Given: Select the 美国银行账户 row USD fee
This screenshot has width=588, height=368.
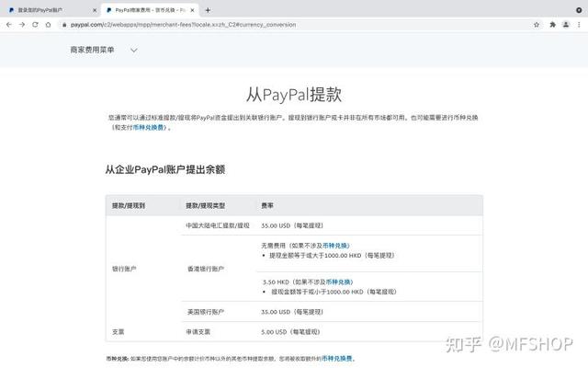Looking at the screenshot, I should tap(292, 312).
